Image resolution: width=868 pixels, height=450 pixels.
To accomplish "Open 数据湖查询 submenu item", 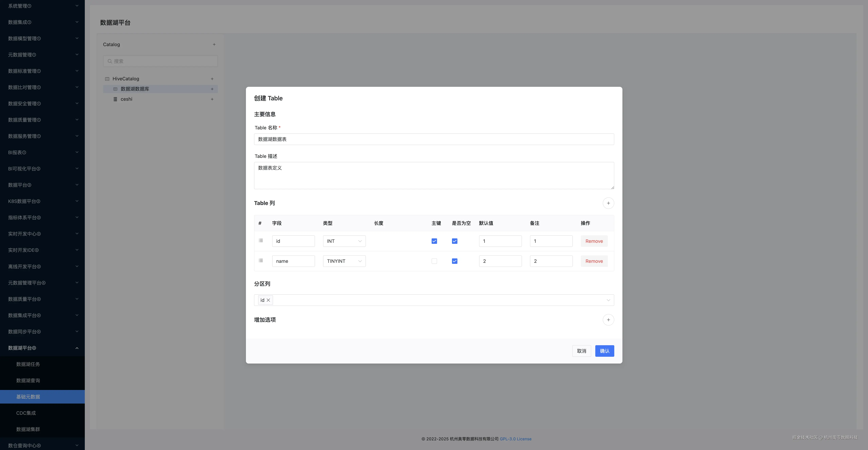I will (42, 381).
